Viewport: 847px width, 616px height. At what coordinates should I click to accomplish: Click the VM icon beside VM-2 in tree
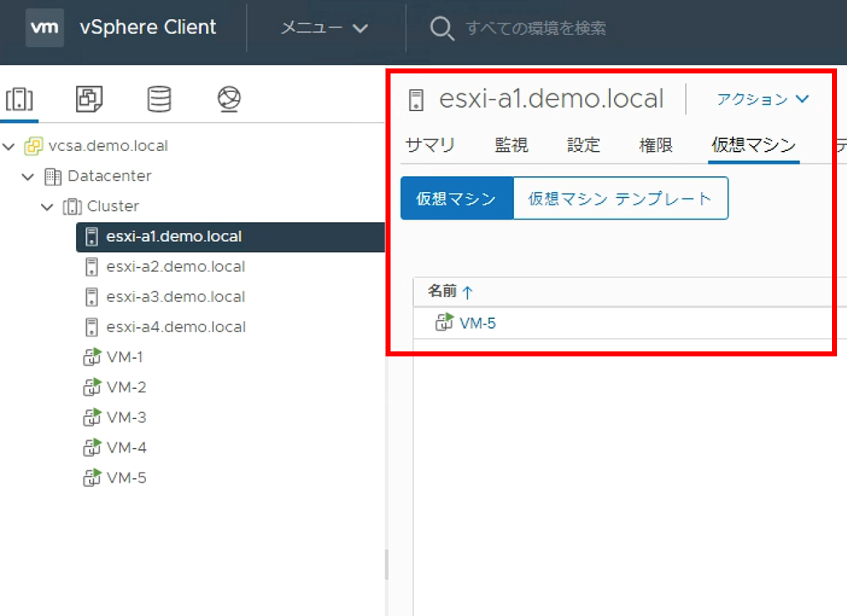pos(92,387)
